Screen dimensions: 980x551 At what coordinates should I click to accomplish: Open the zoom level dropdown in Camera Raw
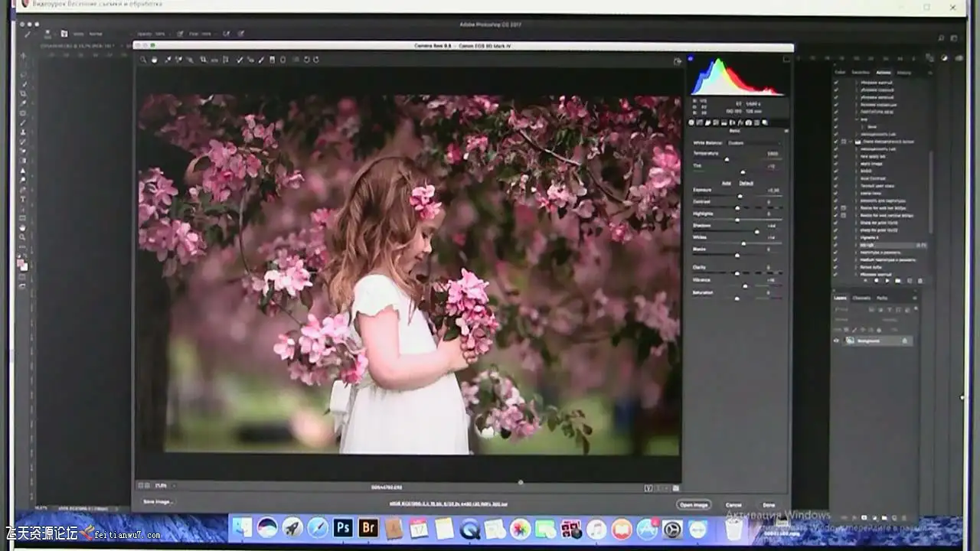click(165, 485)
